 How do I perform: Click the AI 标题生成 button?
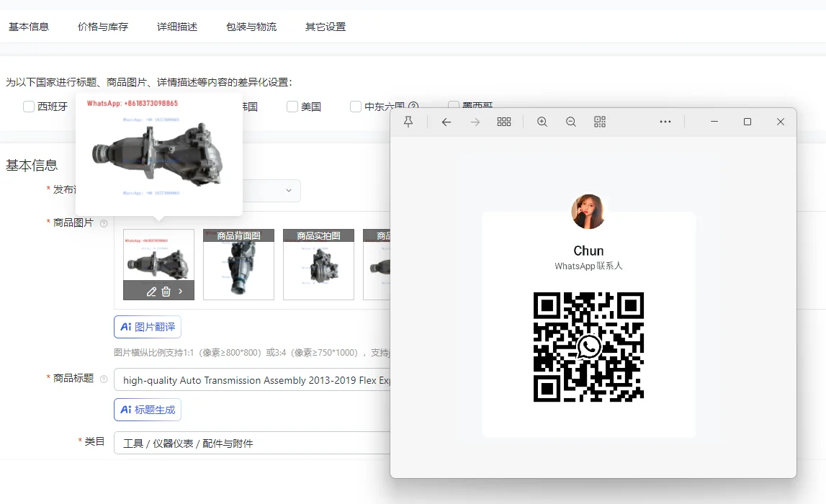(x=147, y=409)
